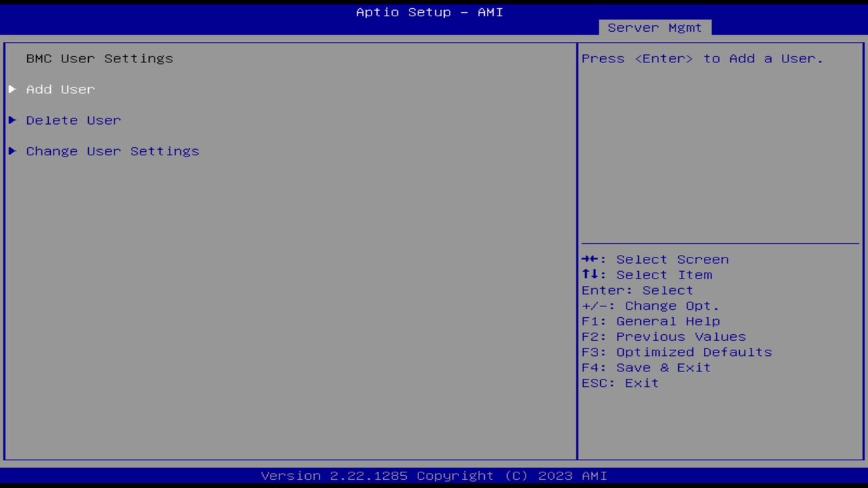Image resolution: width=868 pixels, height=488 pixels.
Task: Open Change User Settings submenu
Action: [113, 151]
